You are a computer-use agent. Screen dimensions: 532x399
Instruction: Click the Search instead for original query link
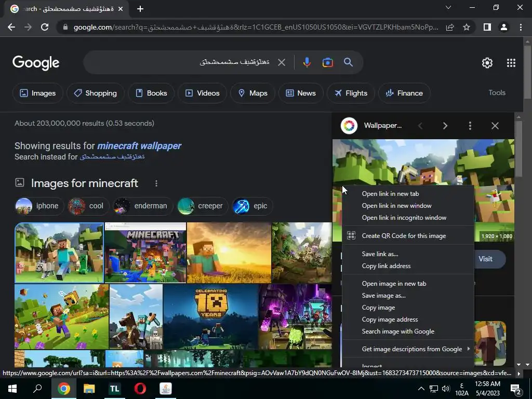pyautogui.click(x=112, y=157)
